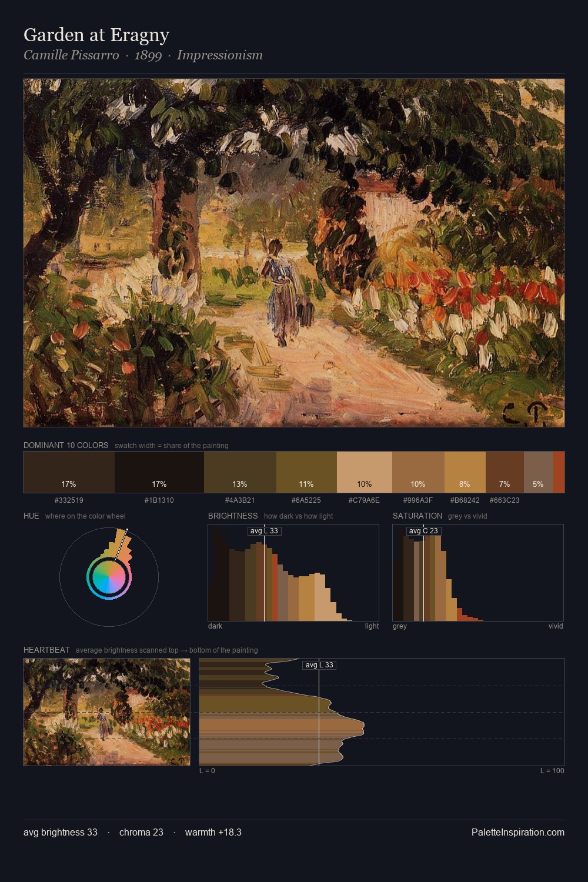
Task: Click the Garden at Eragny title
Action: coord(96,35)
